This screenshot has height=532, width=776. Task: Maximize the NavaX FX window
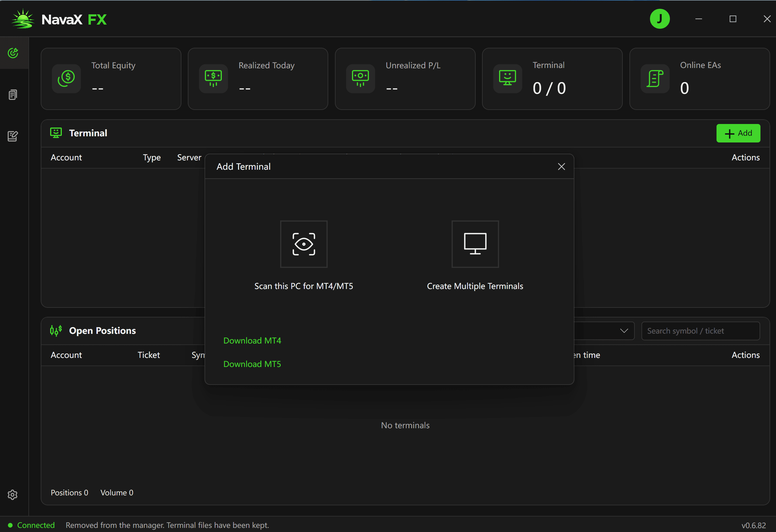733,19
